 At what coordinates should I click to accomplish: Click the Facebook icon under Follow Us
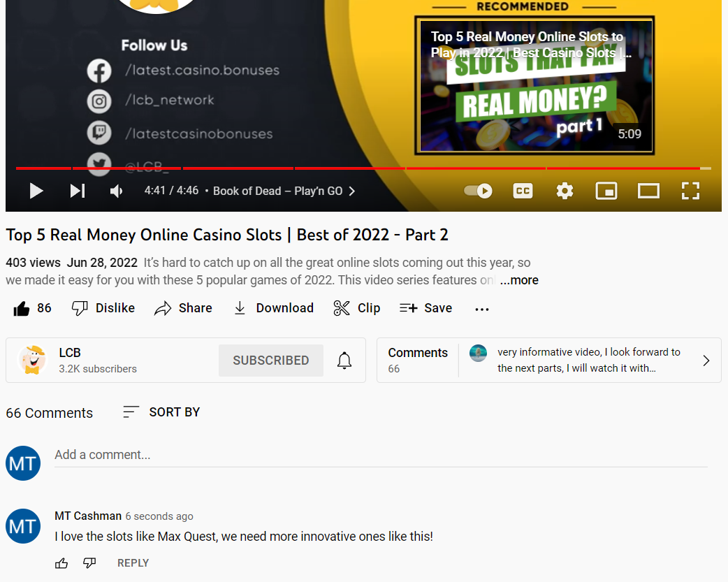(99, 71)
